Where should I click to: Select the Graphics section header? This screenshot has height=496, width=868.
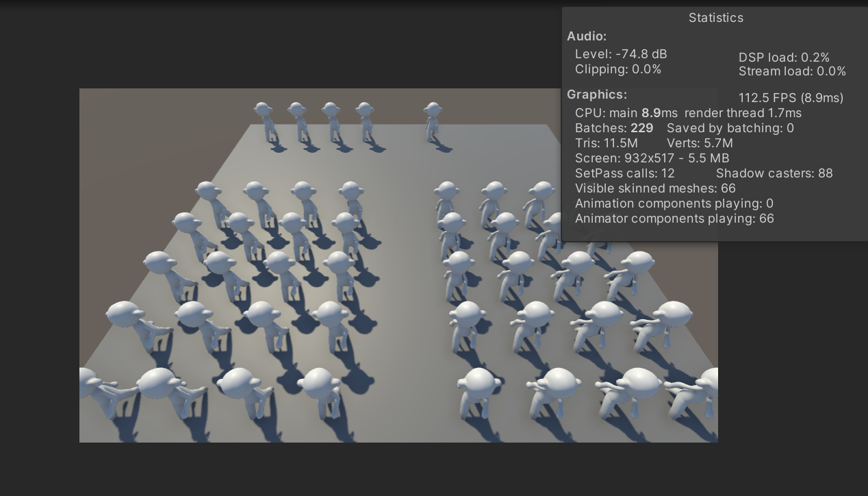click(597, 95)
